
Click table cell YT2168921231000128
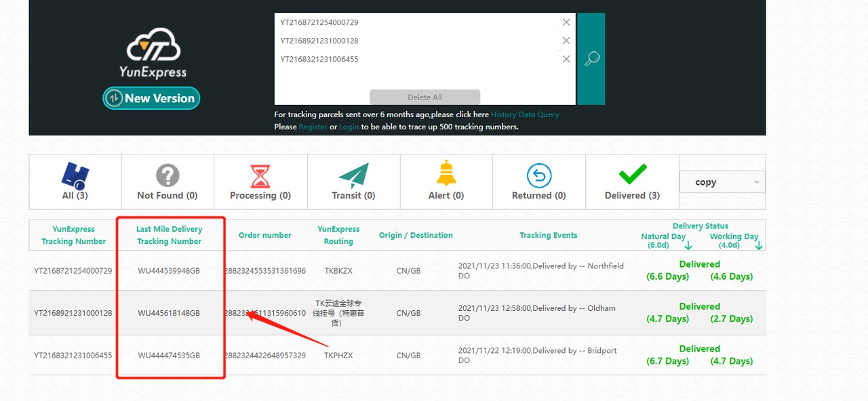[73, 313]
